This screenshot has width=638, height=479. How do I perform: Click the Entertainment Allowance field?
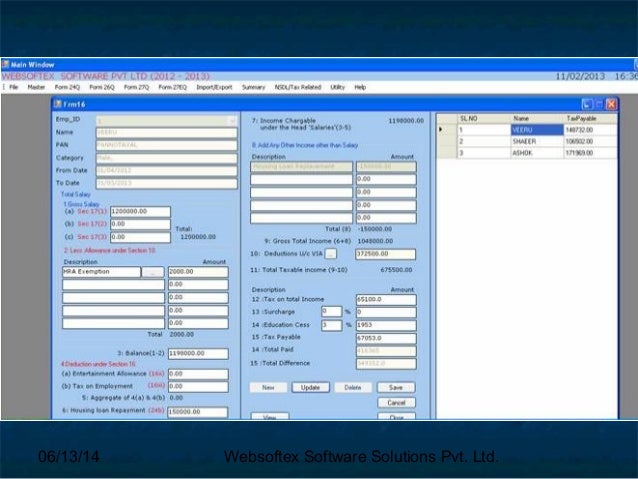tap(198, 374)
